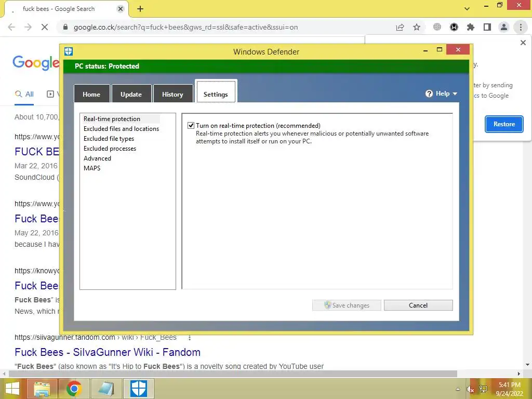Click Restore in the Chrome popup
This screenshot has height=399, width=532.
[x=504, y=124]
